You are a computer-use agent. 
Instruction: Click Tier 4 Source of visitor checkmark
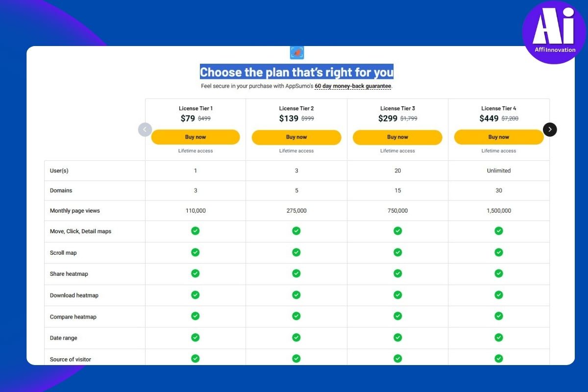click(x=498, y=359)
